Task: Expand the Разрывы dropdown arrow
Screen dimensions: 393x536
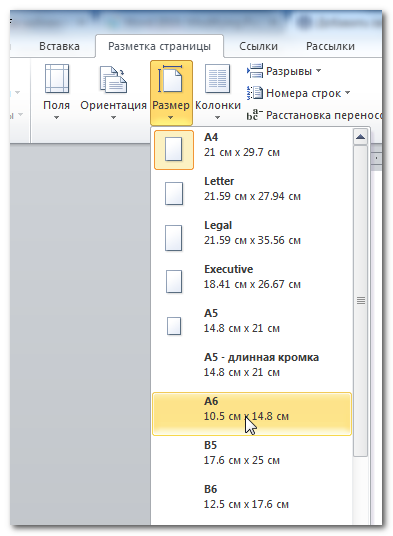Action: pos(319,71)
